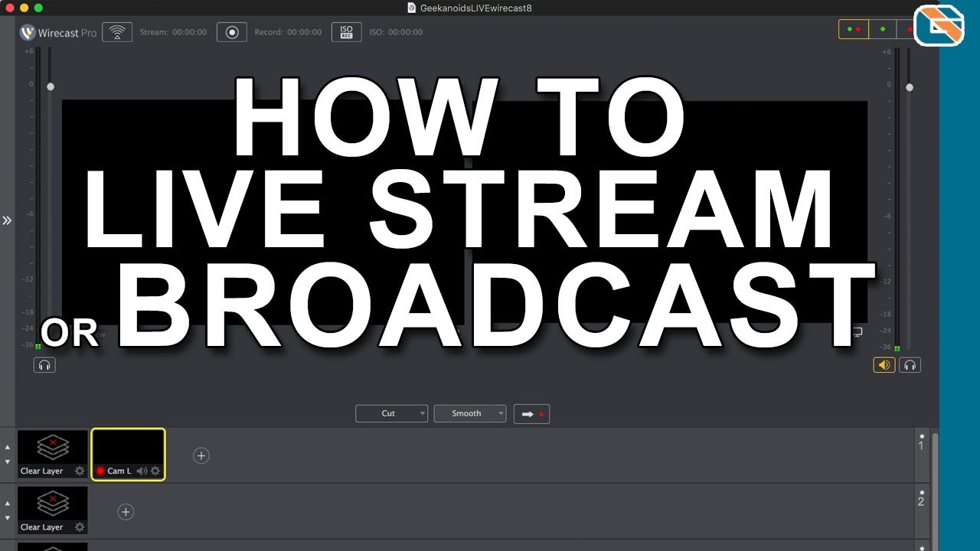Click the preview headphones monitor icon
Screen dimensions: 980x551
pyautogui.click(x=44, y=365)
